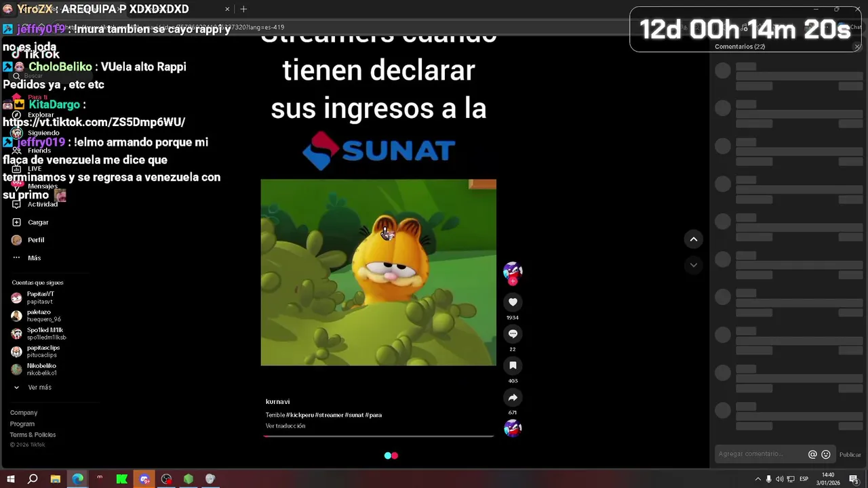Close the YiroZX browser tab

227,9
